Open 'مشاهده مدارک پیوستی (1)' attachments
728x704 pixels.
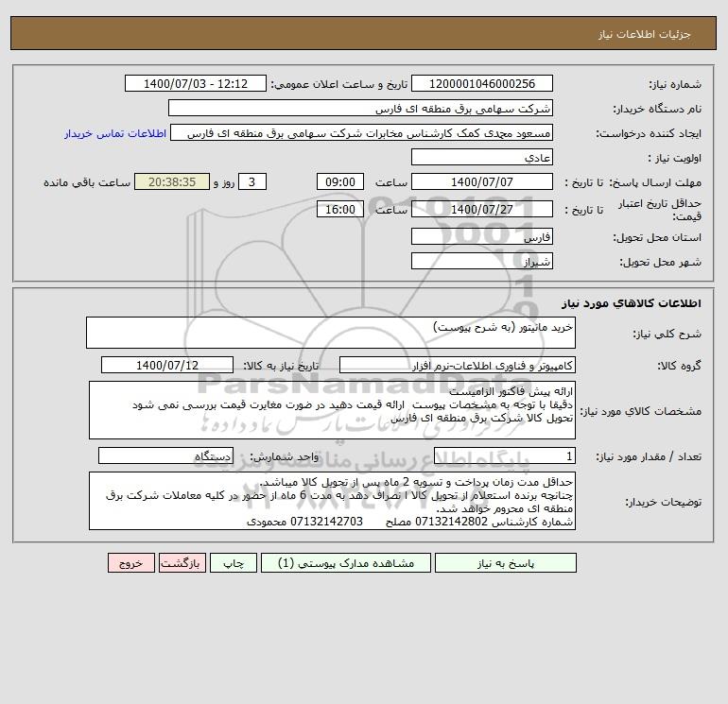coord(346,563)
